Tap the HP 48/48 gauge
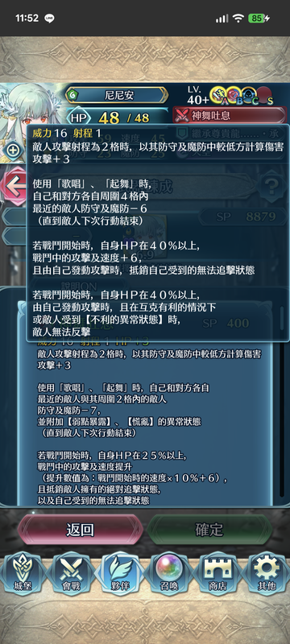290x644 pixels. click(x=117, y=118)
